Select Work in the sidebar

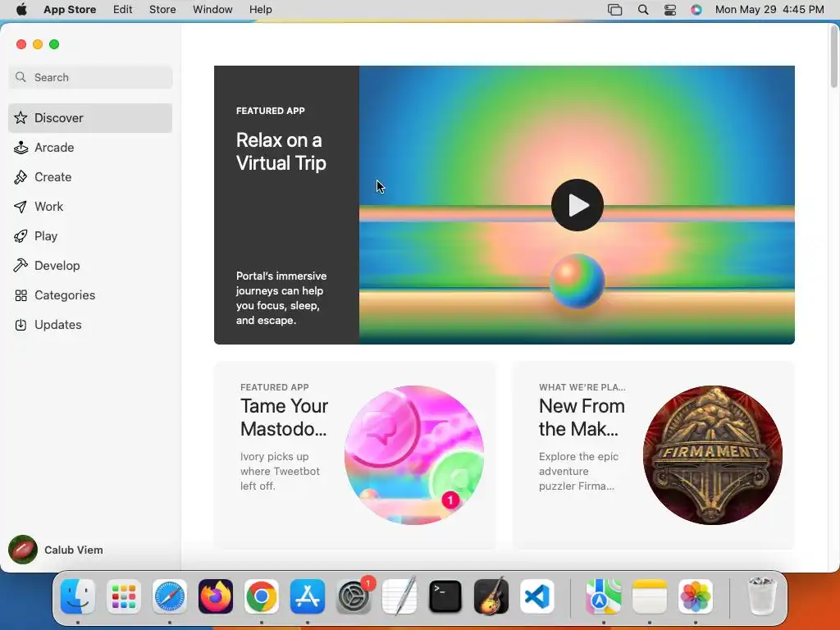coord(90,206)
